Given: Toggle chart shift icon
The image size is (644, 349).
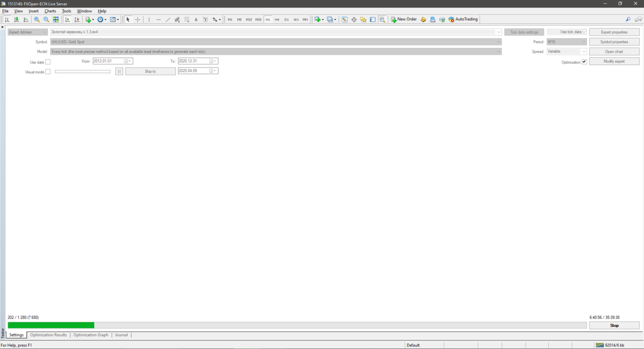Looking at the screenshot, I should [77, 19].
